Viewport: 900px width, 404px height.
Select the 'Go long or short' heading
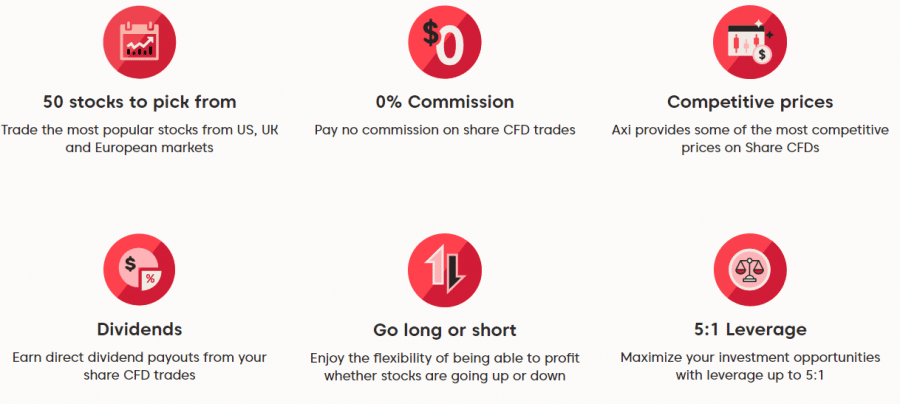(444, 330)
